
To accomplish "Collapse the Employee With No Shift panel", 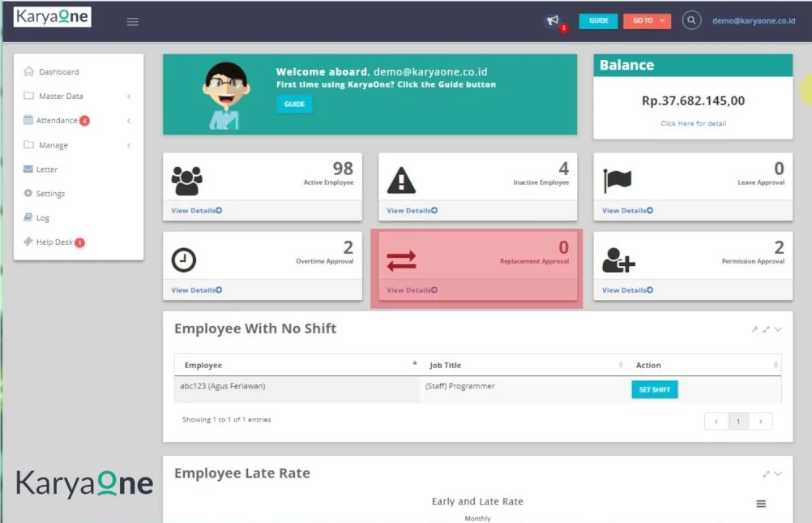I will coord(778,329).
